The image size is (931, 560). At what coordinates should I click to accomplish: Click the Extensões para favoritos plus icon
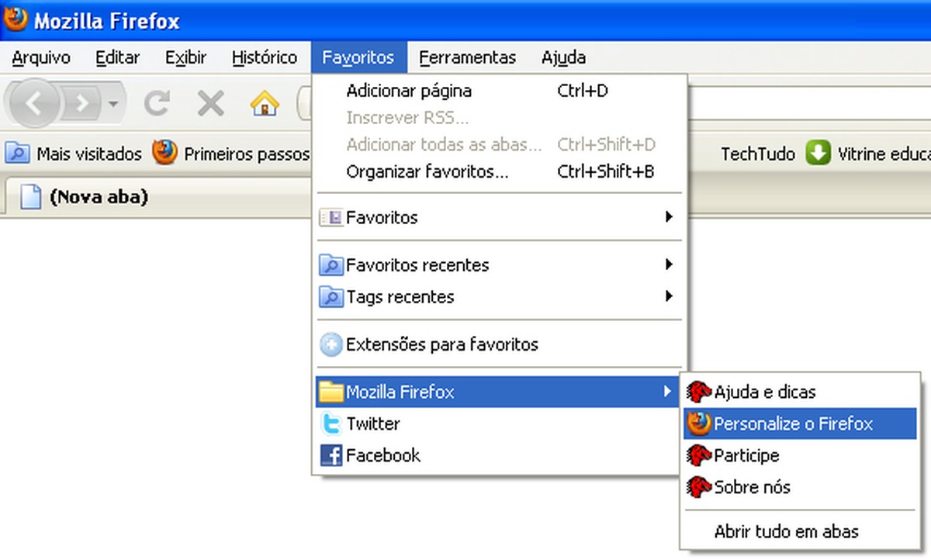[331, 344]
